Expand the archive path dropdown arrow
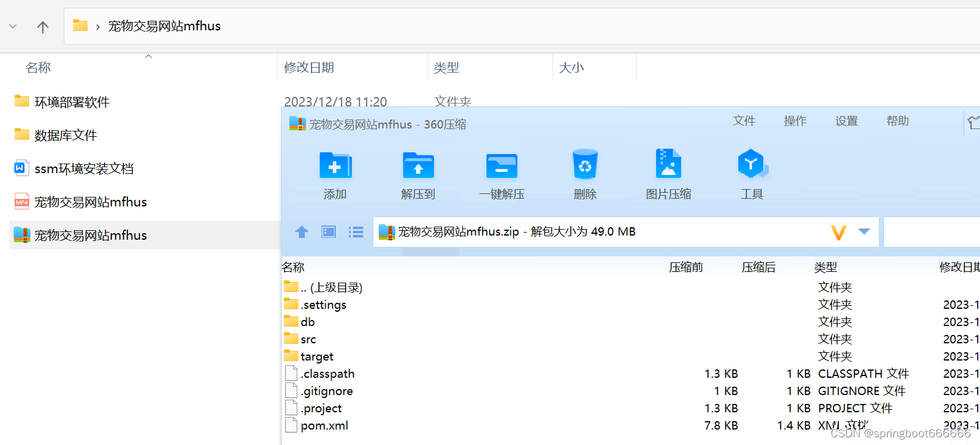This screenshot has height=445, width=980. coord(864,231)
